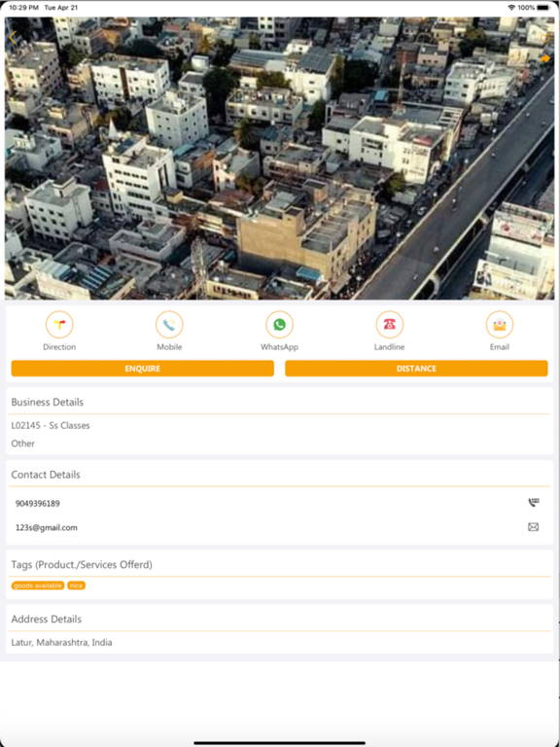Tap the heart favorite icon on the photo
Viewport: 560px width, 747px height.
[x=545, y=39]
